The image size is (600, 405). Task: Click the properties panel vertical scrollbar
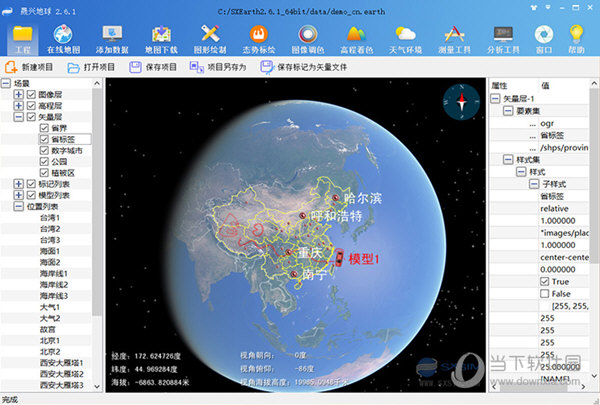[594, 176]
